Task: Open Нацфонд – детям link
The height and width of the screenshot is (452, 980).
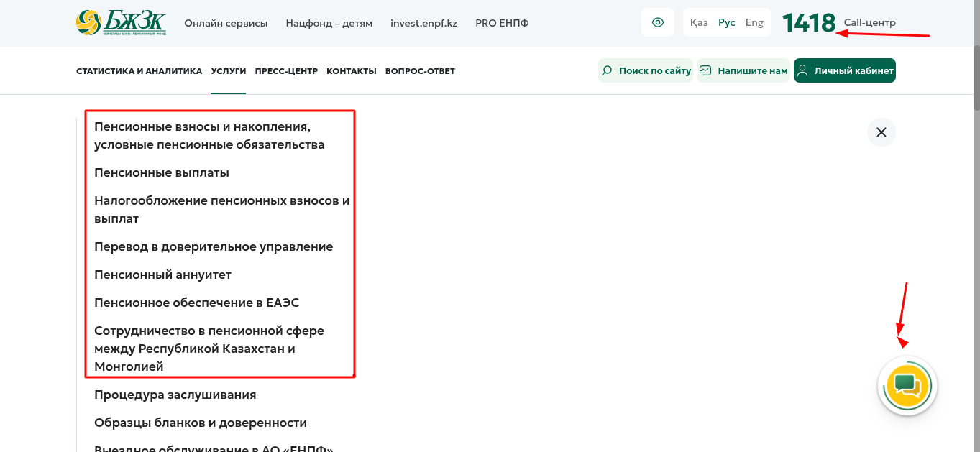Action: [329, 23]
